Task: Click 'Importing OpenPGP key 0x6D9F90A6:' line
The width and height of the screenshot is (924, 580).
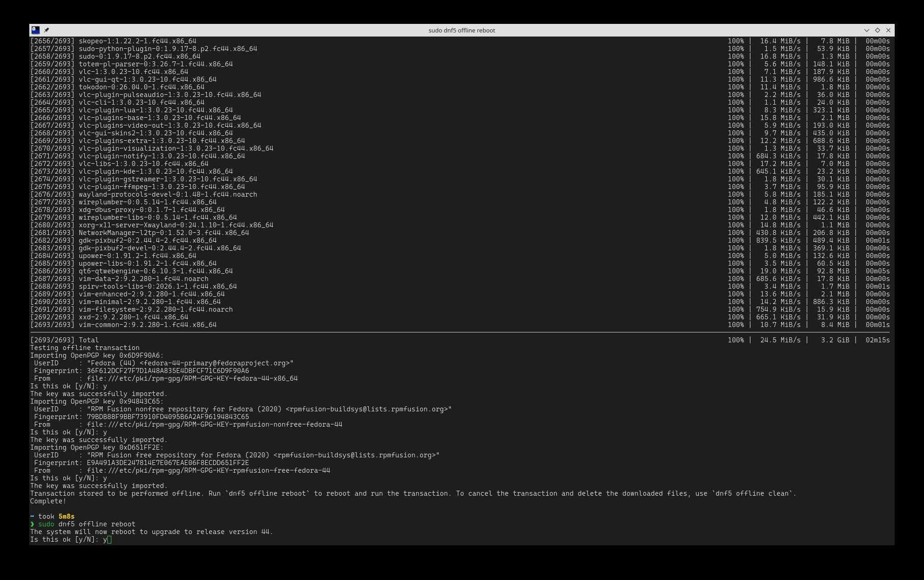Action: tap(97, 355)
